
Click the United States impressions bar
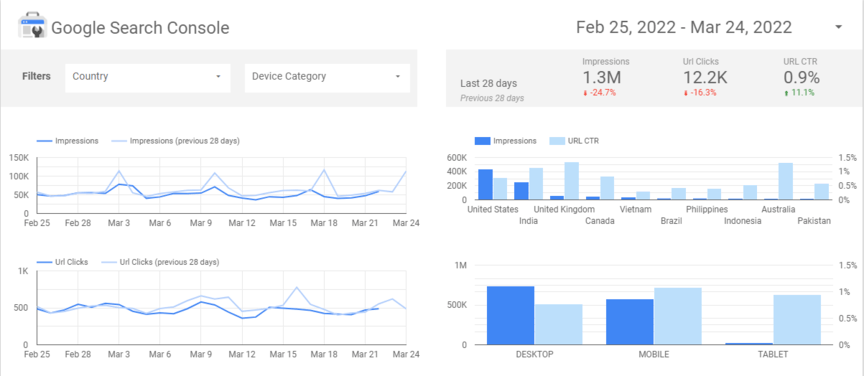[485, 185]
